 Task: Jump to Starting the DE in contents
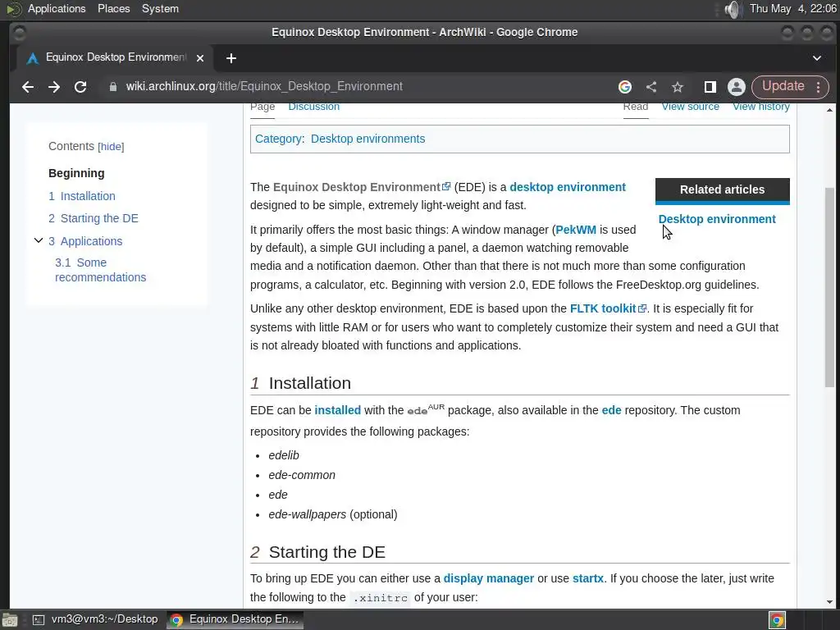pyautogui.click(x=94, y=218)
